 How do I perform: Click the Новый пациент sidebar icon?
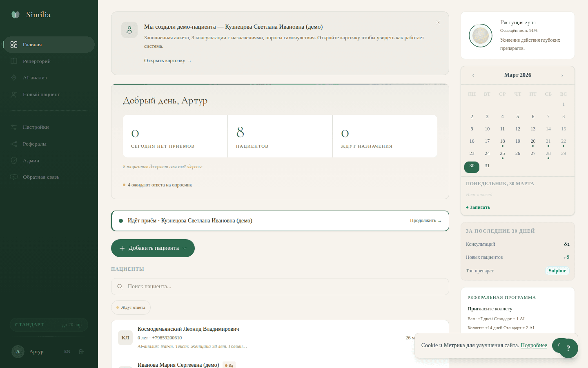(x=14, y=94)
